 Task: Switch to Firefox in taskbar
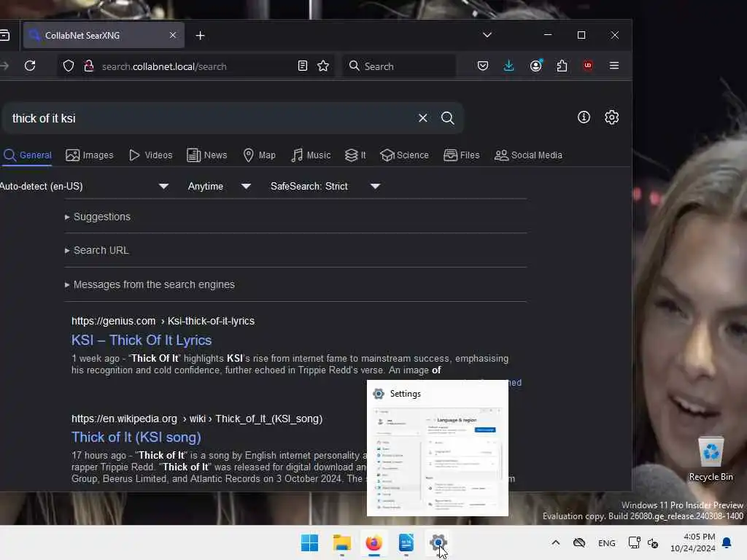(x=374, y=542)
